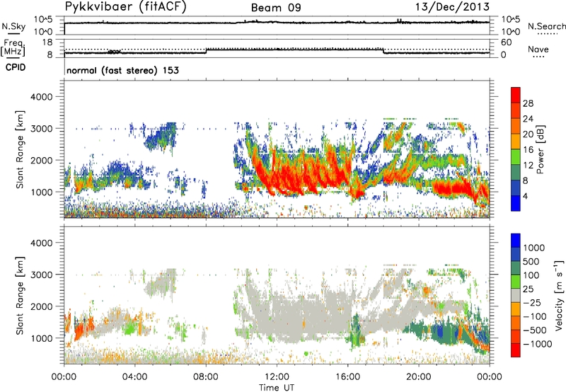
Task: Click '500' on the Velocity colorbar
Action: [531, 262]
